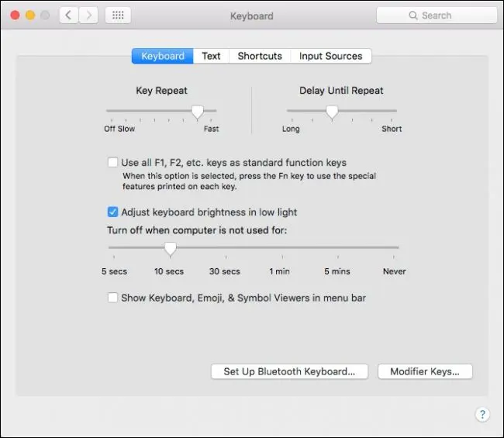Click the Long label of Delay Until Repeat
The height and width of the screenshot is (438, 504).
291,129
